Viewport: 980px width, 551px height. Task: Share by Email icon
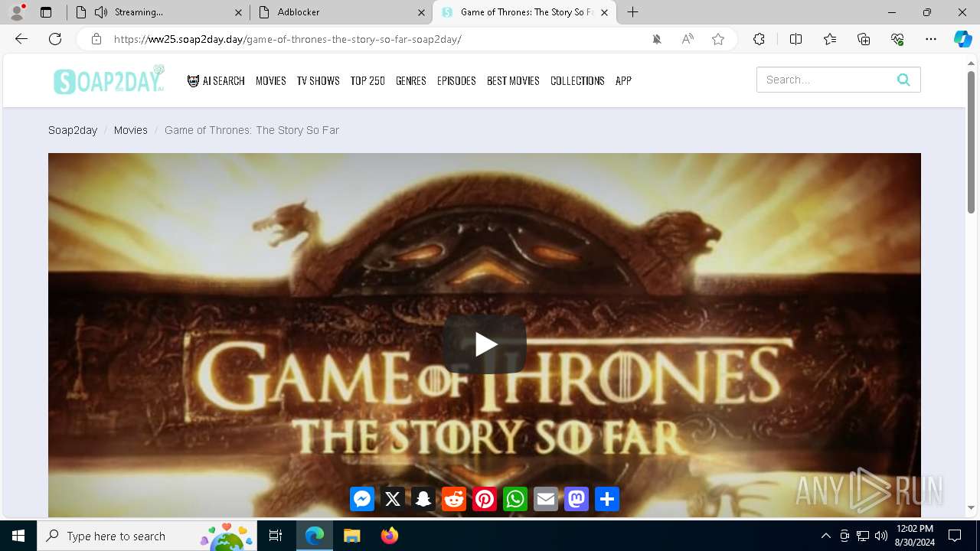[546, 499]
